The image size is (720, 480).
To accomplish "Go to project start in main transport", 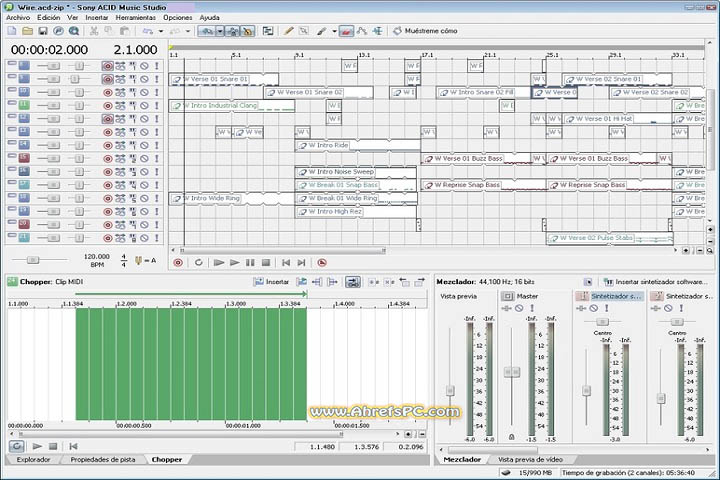I will click(286, 263).
